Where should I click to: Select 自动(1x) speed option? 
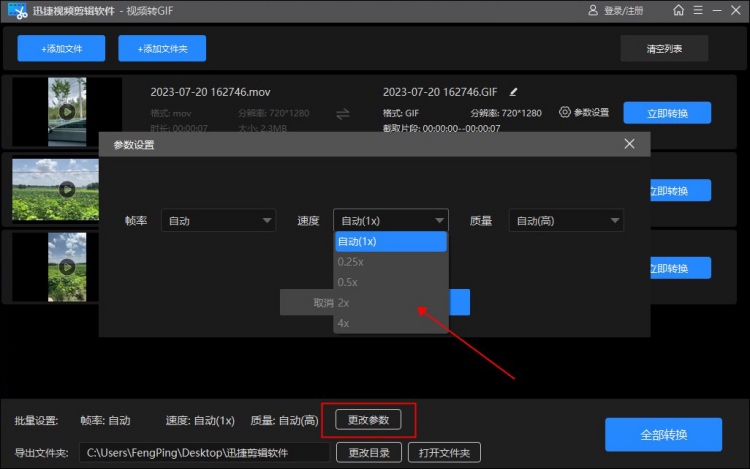[x=391, y=241]
